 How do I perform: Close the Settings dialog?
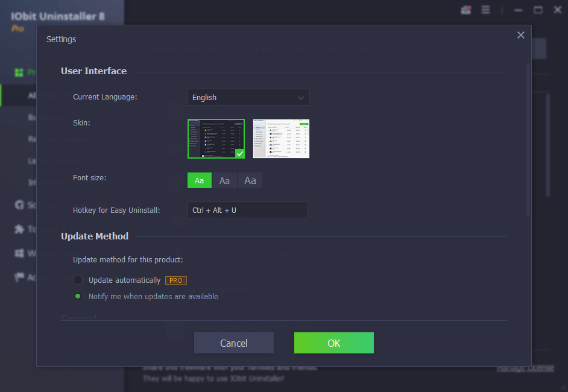click(x=521, y=35)
